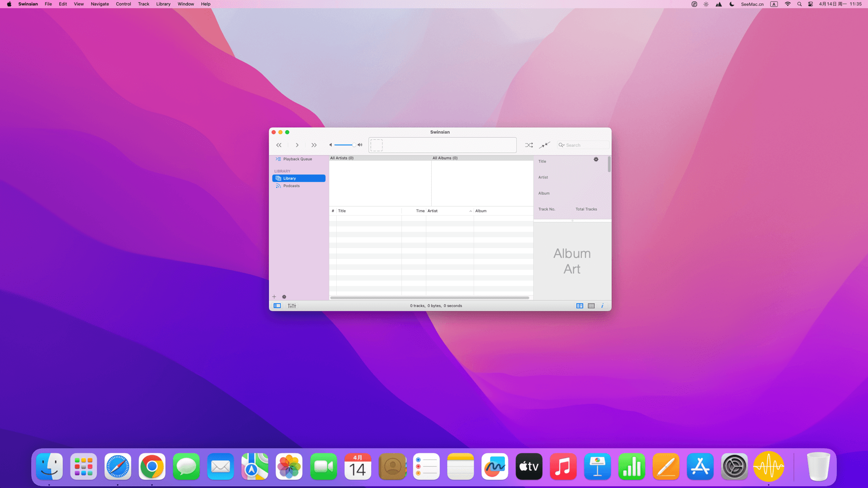Click the mini player collapse arrows icon

pyautogui.click(x=544, y=145)
